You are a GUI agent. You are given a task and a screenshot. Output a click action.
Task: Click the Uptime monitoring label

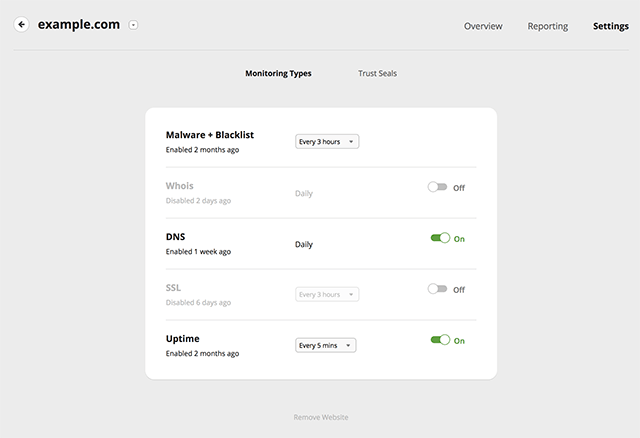point(182,339)
